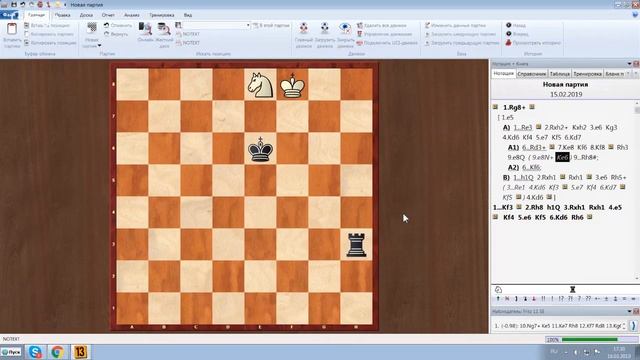Click the Redo move (Вернуть) button
The height and width of the screenshot is (360, 640).
click(116, 34)
